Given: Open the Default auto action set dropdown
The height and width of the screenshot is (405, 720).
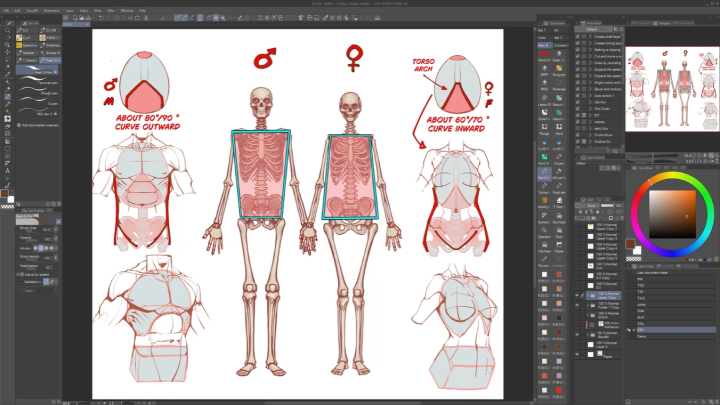Looking at the screenshot, I should 593,29.
